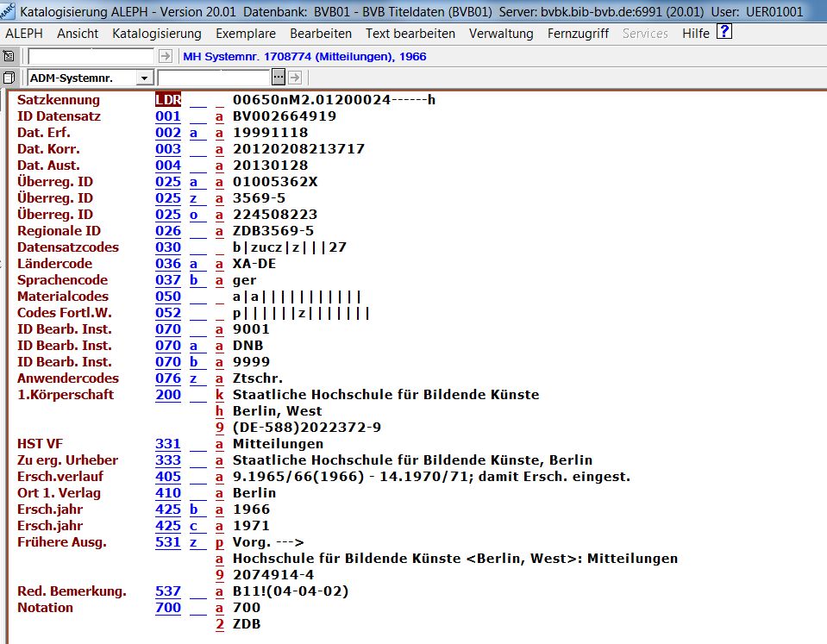Click field tag 331 for HST VF
Screen dimensions: 827x644
[x=168, y=444]
